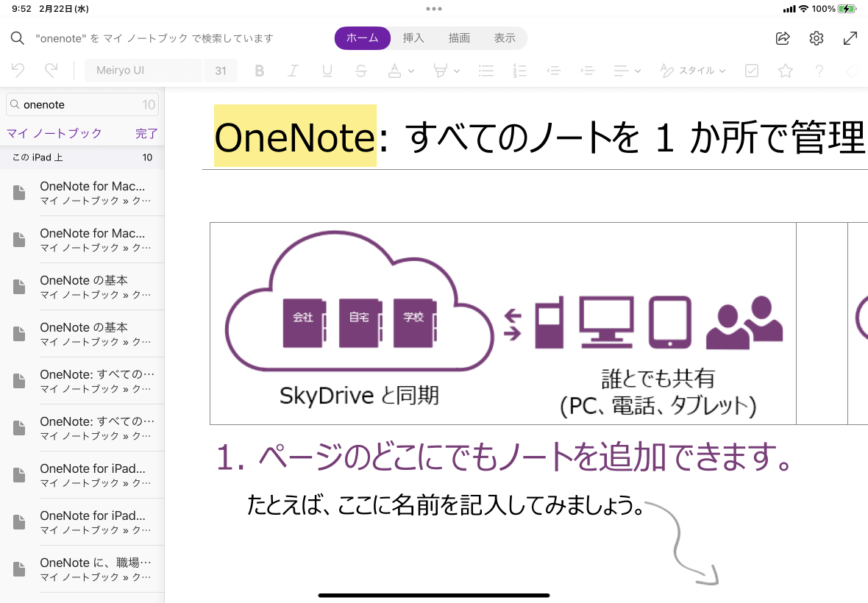Insert a bulleted list
This screenshot has height=603, width=868.
[486, 71]
